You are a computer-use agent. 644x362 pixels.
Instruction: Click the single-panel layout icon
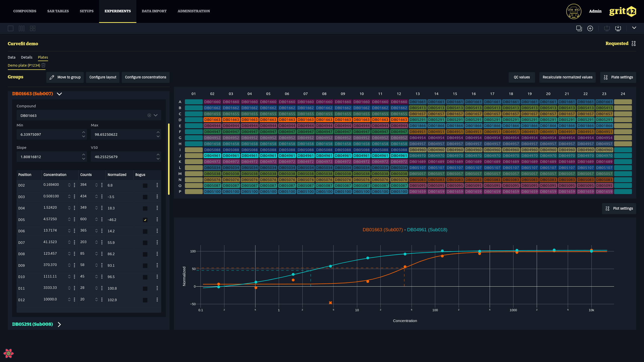[11, 28]
